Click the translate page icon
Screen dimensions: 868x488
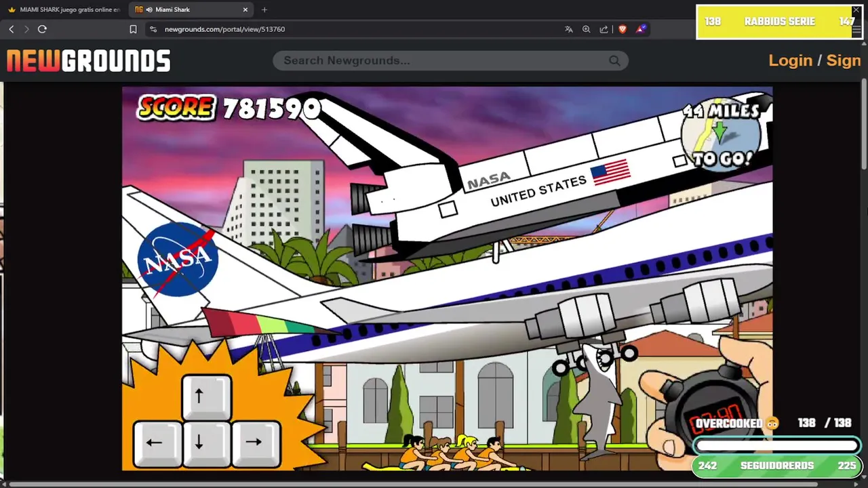[568, 29]
